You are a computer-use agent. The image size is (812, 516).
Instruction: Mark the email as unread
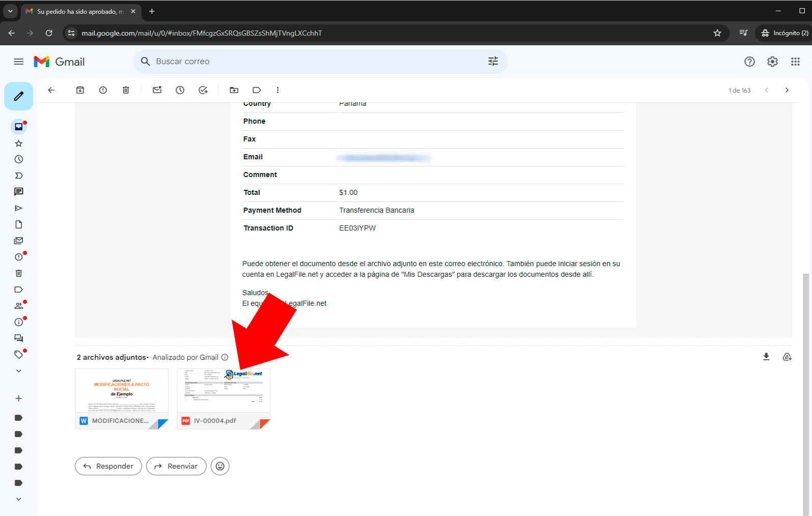(157, 90)
